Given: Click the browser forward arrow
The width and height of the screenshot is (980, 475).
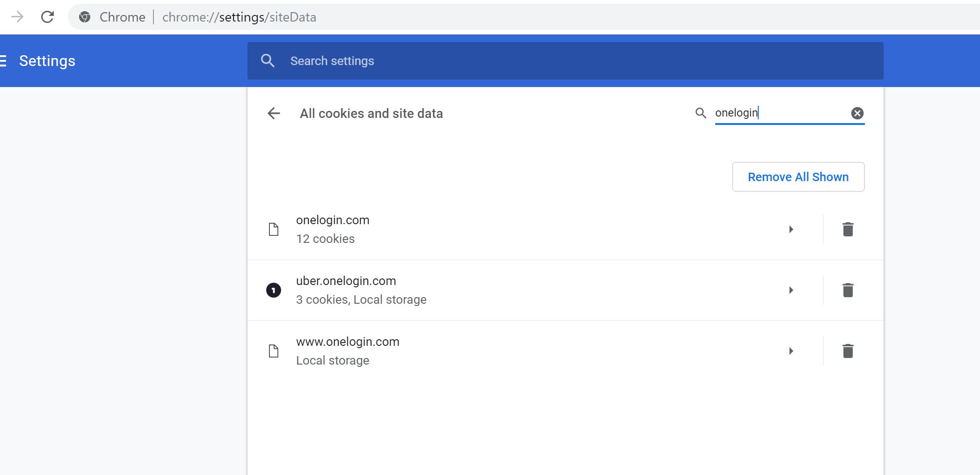Looking at the screenshot, I should tap(17, 17).
